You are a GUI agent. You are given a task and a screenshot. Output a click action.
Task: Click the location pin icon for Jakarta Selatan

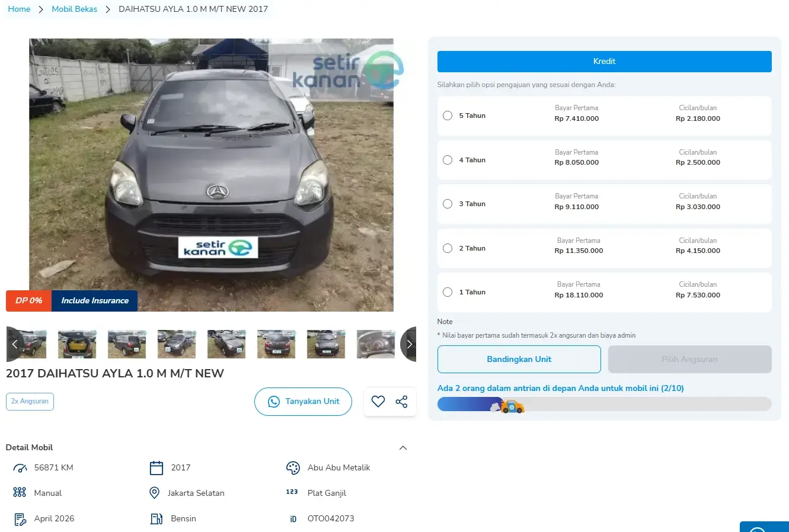tap(154, 493)
